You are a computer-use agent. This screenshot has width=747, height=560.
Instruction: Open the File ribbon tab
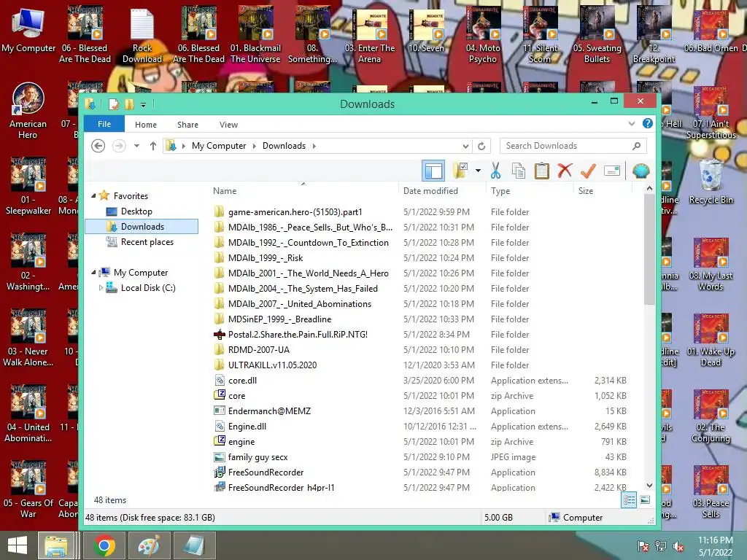104,124
